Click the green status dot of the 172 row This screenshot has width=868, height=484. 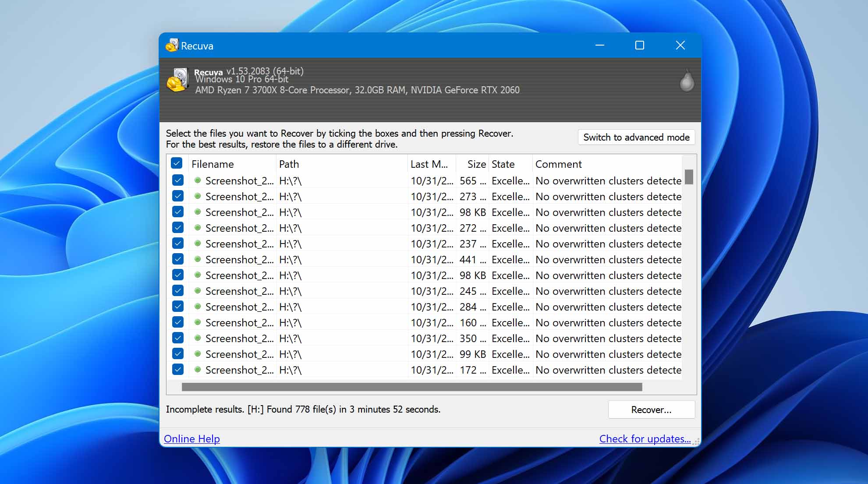[x=198, y=369]
